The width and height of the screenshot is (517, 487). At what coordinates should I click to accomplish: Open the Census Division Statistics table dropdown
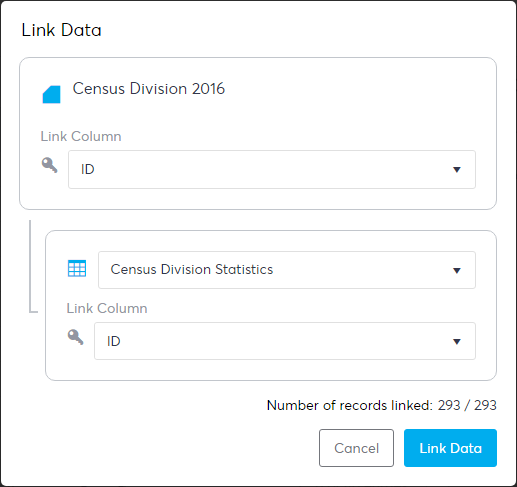287,270
